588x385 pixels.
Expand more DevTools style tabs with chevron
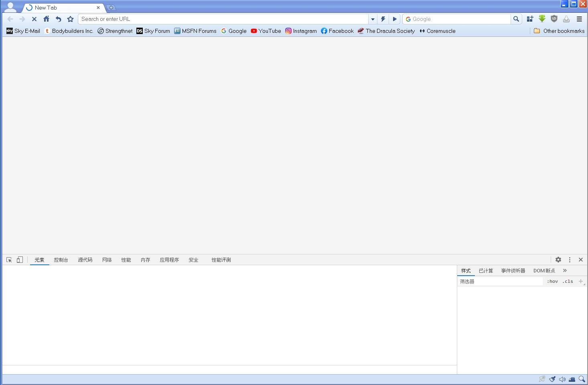pos(565,270)
